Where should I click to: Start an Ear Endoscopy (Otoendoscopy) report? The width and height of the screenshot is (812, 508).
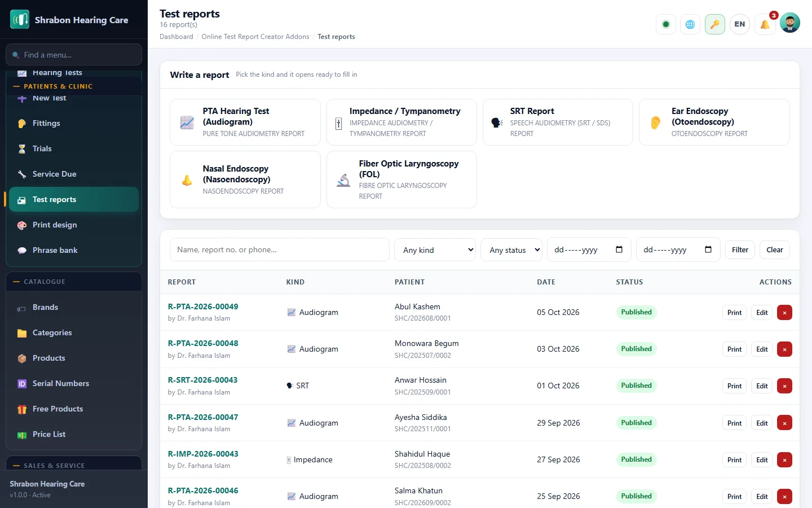pos(714,122)
